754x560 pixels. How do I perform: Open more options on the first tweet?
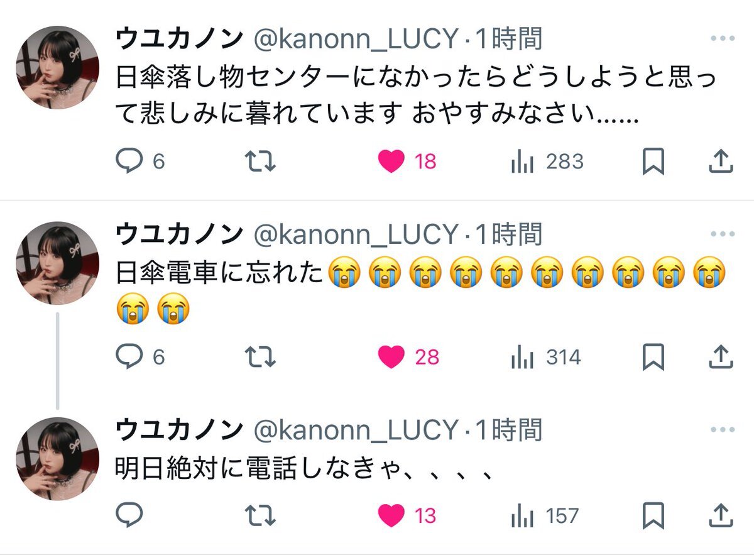pyautogui.click(x=723, y=38)
